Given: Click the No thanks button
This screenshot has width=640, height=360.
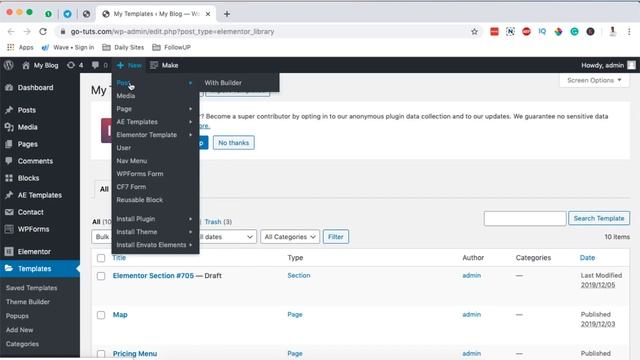Looking at the screenshot, I should (233, 143).
